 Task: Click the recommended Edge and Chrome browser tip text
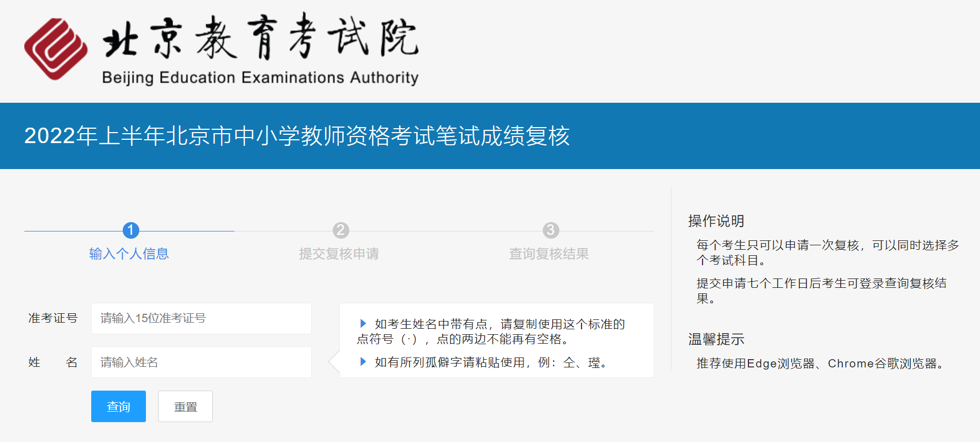pyautogui.click(x=821, y=364)
